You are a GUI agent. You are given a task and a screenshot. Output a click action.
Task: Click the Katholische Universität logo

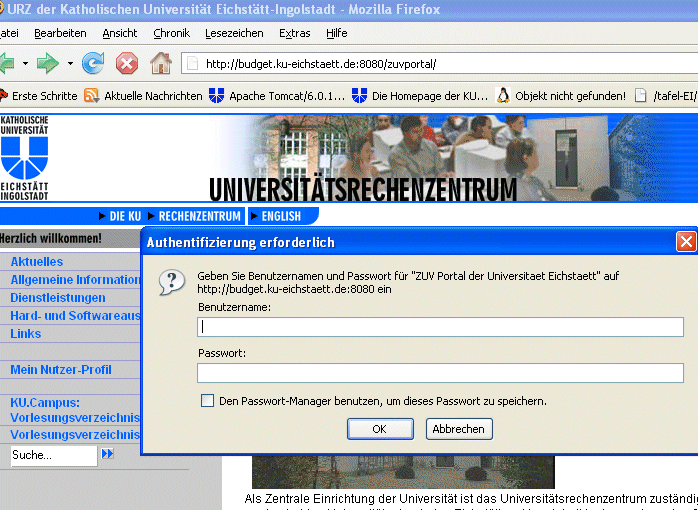24,158
